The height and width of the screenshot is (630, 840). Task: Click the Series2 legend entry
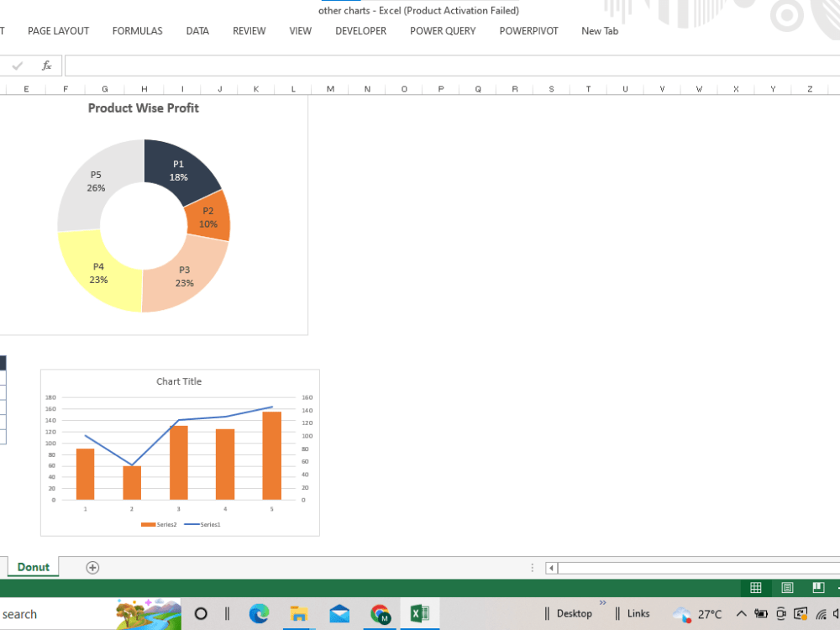tap(159, 524)
